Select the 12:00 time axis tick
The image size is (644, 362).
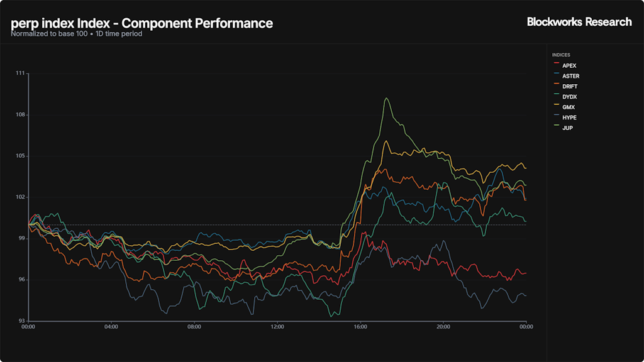point(277,327)
